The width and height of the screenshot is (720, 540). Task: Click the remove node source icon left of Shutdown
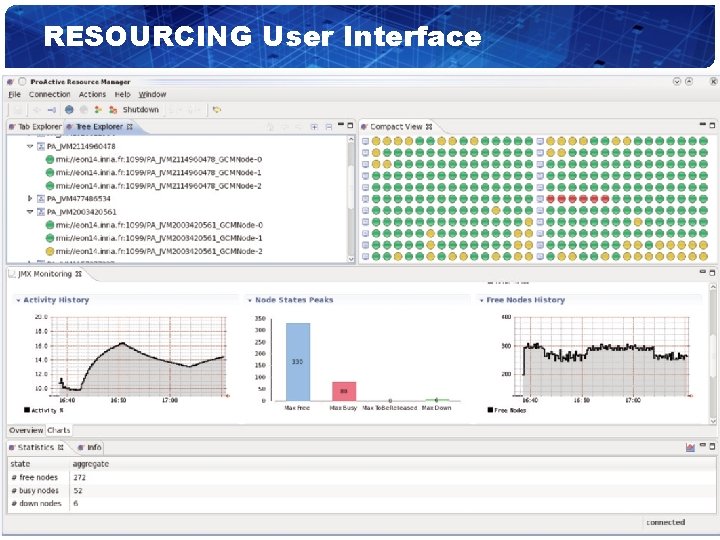pos(113,110)
